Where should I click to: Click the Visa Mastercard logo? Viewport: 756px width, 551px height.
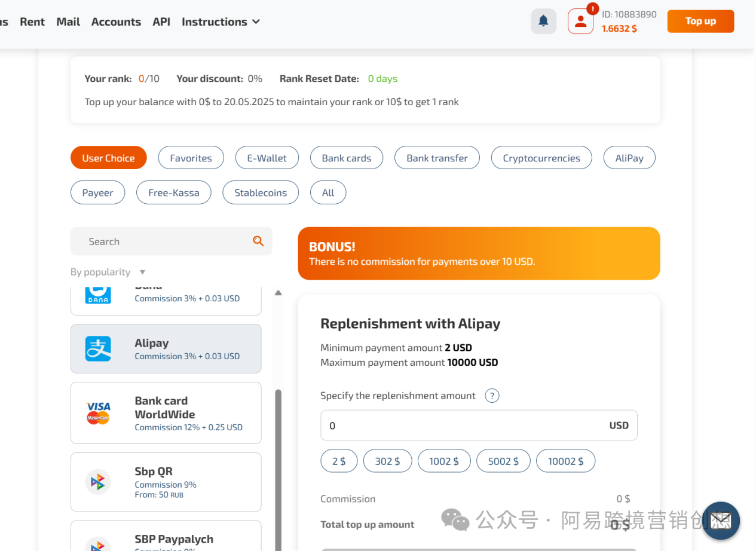pyautogui.click(x=98, y=413)
